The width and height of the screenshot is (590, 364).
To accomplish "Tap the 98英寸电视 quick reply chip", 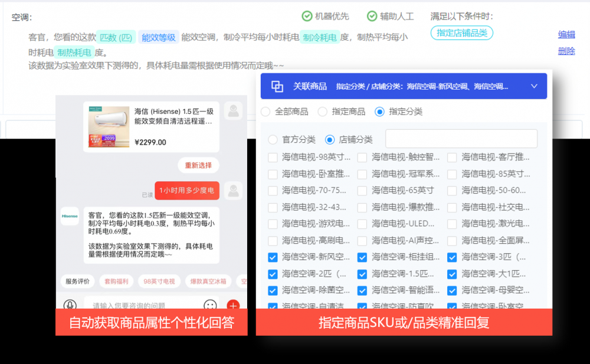I will coord(159,281).
